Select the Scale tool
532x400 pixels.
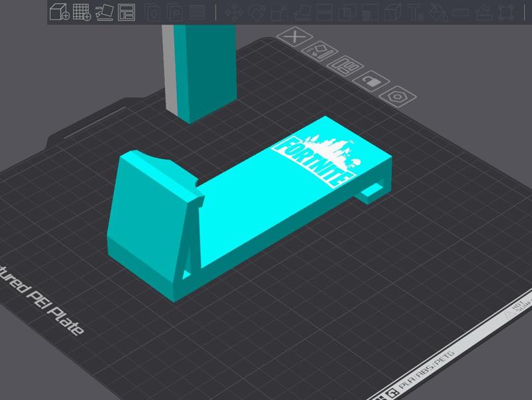click(x=279, y=12)
